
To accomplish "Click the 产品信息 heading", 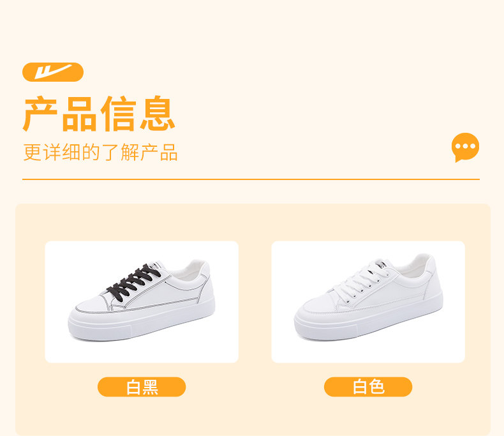I will click(99, 113).
